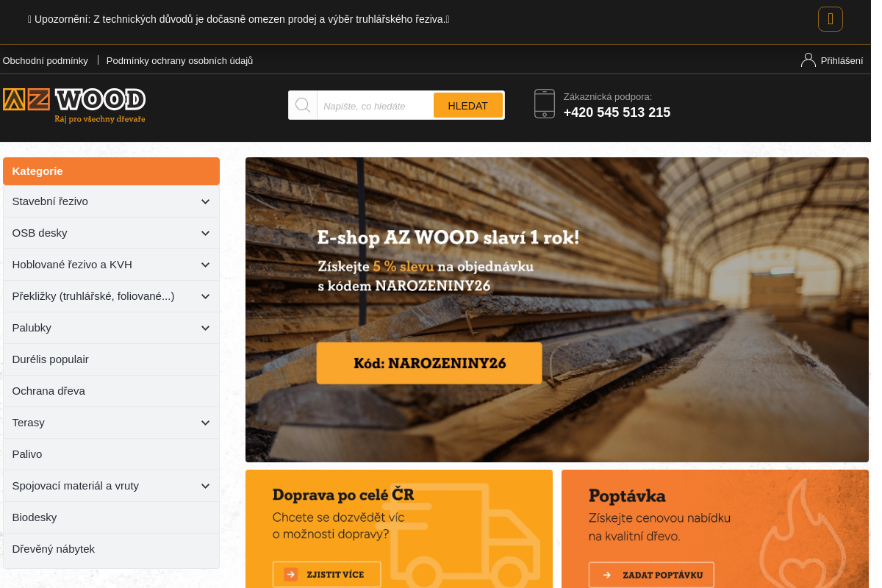The image size is (882, 588).
Task: Open Obchodní podmínky link
Action: (46, 60)
